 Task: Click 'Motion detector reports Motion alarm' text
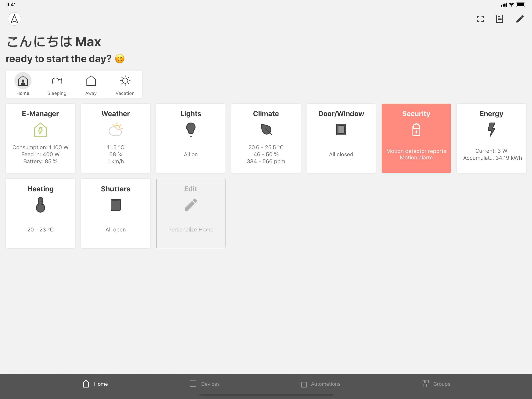pos(416,154)
